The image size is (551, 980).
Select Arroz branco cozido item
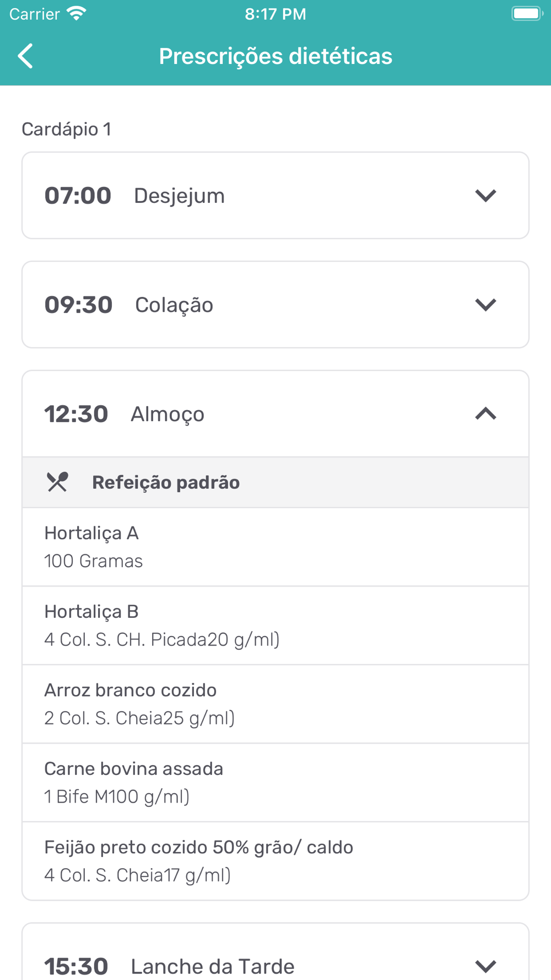tap(275, 704)
